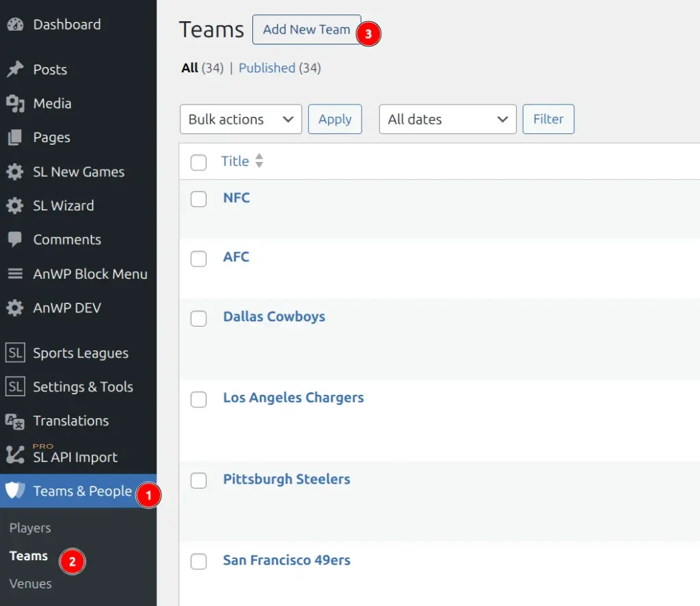Open the NFC team entry
This screenshot has height=606, width=700.
point(237,197)
